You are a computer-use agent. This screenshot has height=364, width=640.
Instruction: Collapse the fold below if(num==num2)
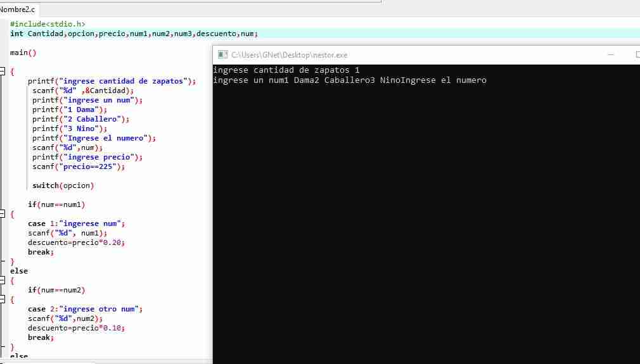point(2,299)
